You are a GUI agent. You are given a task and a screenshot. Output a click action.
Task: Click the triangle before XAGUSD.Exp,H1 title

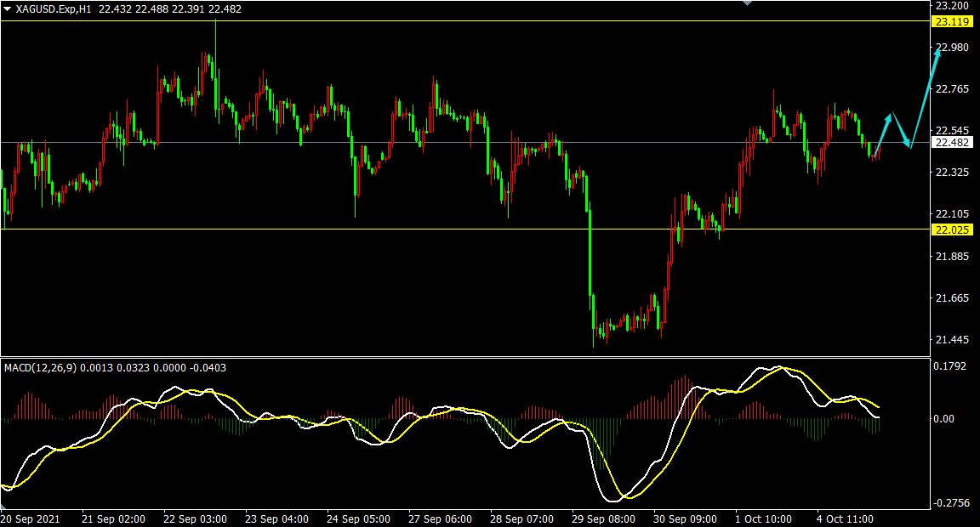7,8
